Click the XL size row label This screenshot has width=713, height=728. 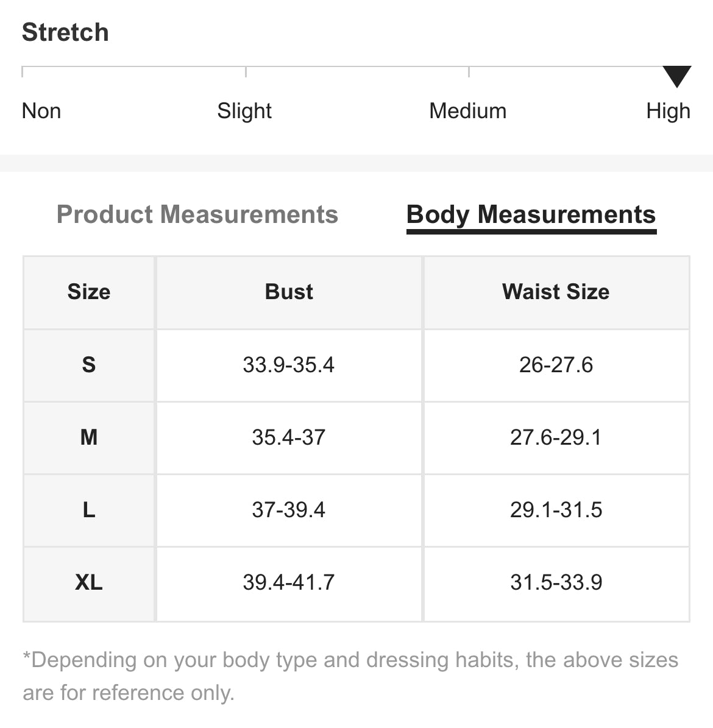tap(89, 582)
